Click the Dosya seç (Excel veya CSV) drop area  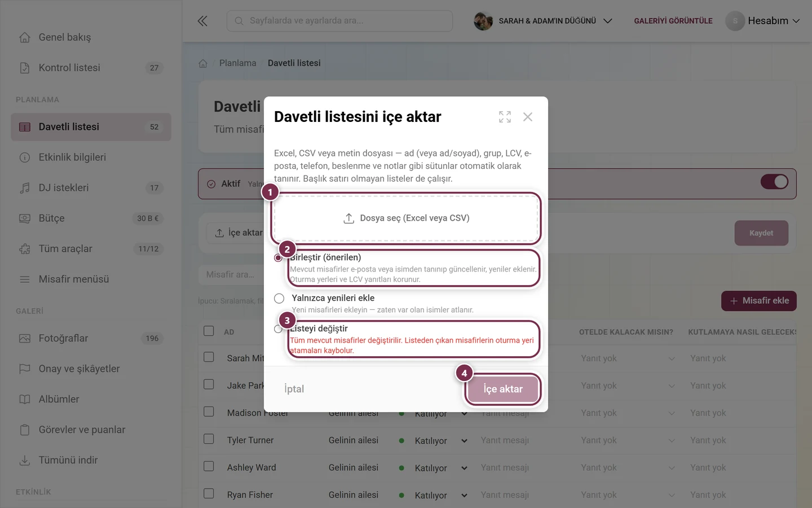(x=406, y=218)
